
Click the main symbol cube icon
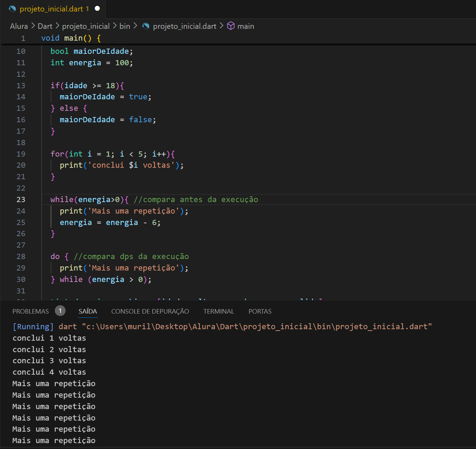point(231,26)
